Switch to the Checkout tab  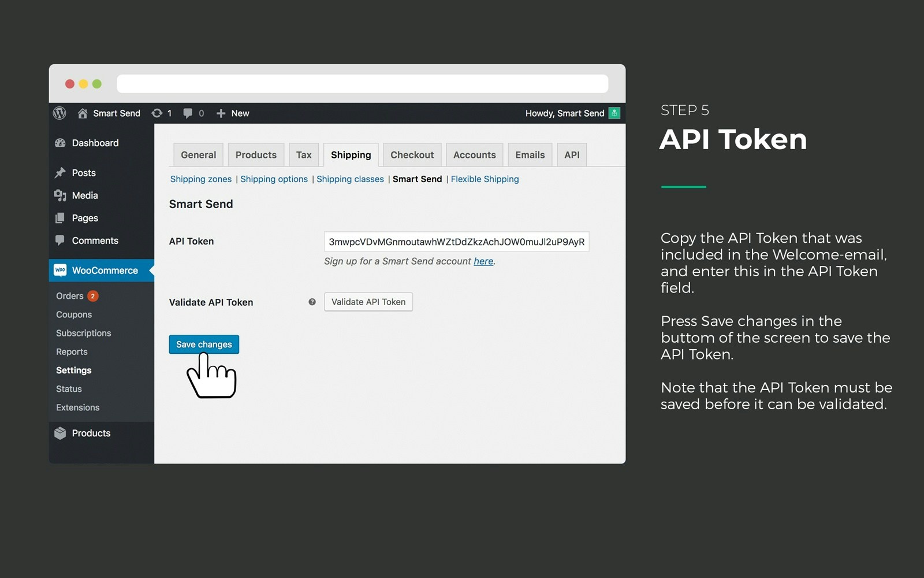tap(412, 155)
